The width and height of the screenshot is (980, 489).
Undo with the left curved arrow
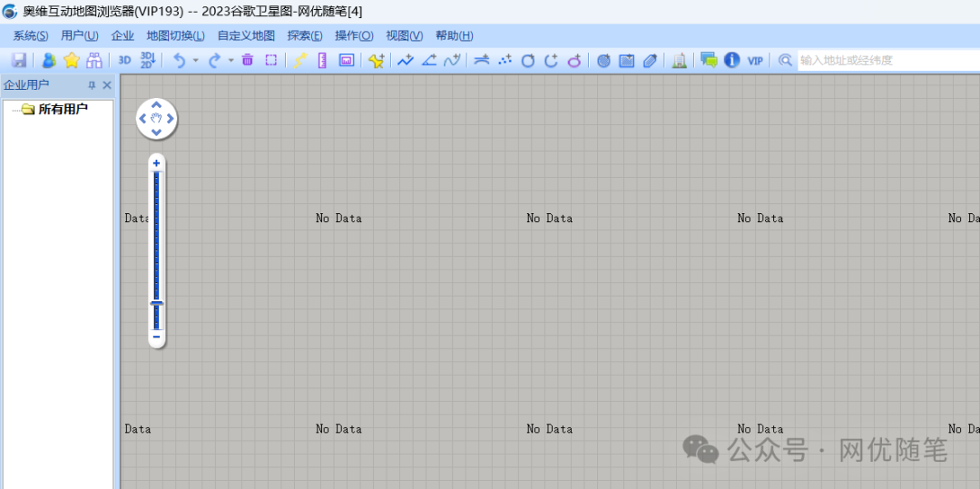(180, 60)
